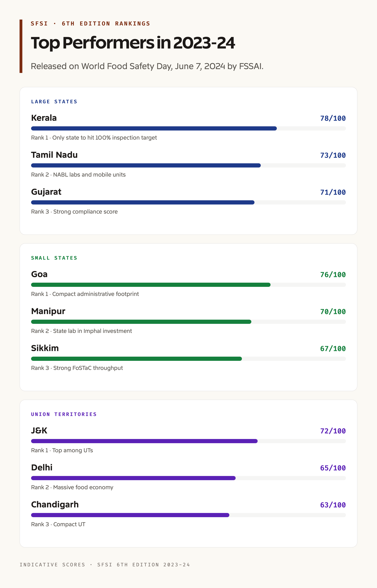Click the Kerala score progress bar
The height and width of the screenshot is (588, 377).
[x=188, y=128]
